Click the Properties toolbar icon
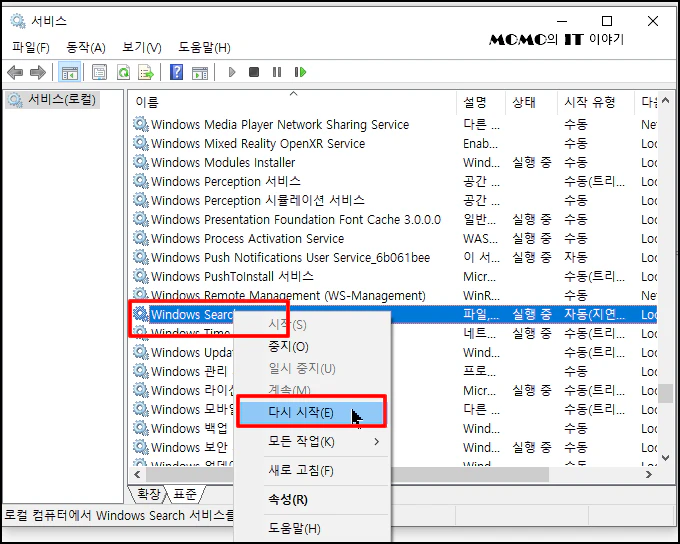Screen dimensions: 680x544 tap(99, 72)
